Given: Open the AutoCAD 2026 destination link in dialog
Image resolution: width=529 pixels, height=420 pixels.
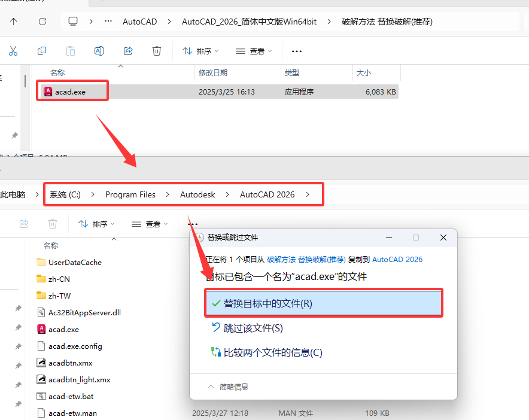Looking at the screenshot, I should pos(397,259).
